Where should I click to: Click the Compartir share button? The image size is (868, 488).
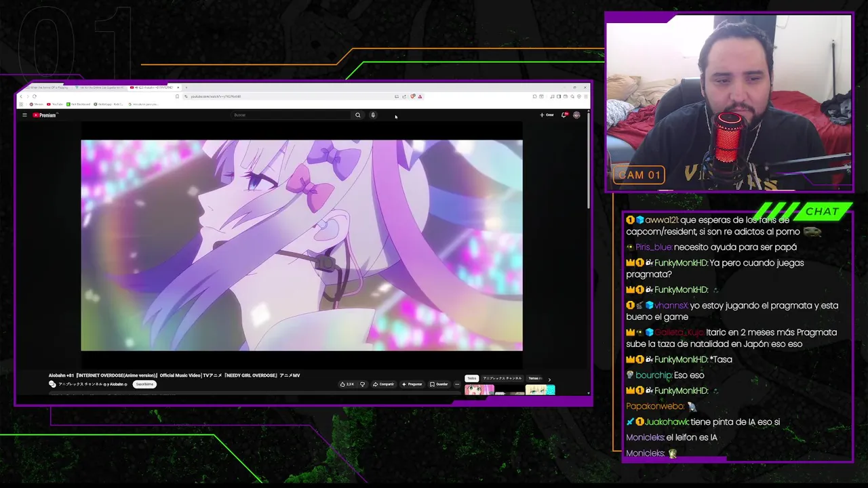point(384,384)
